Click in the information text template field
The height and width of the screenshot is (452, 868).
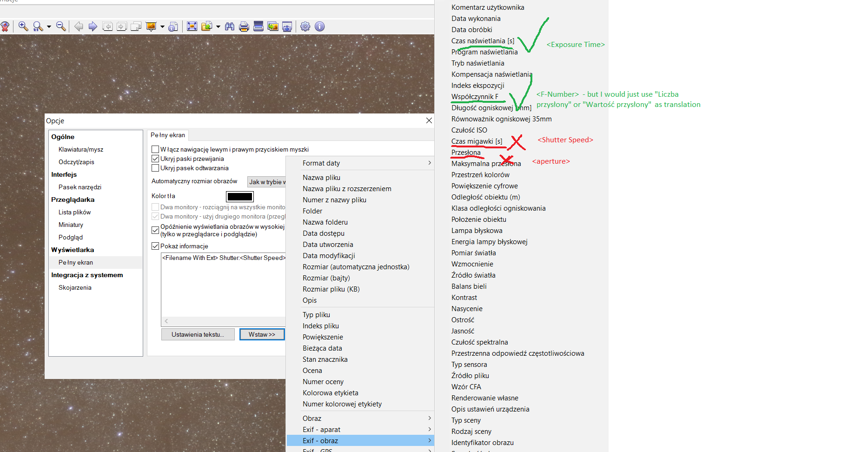tap(223, 286)
